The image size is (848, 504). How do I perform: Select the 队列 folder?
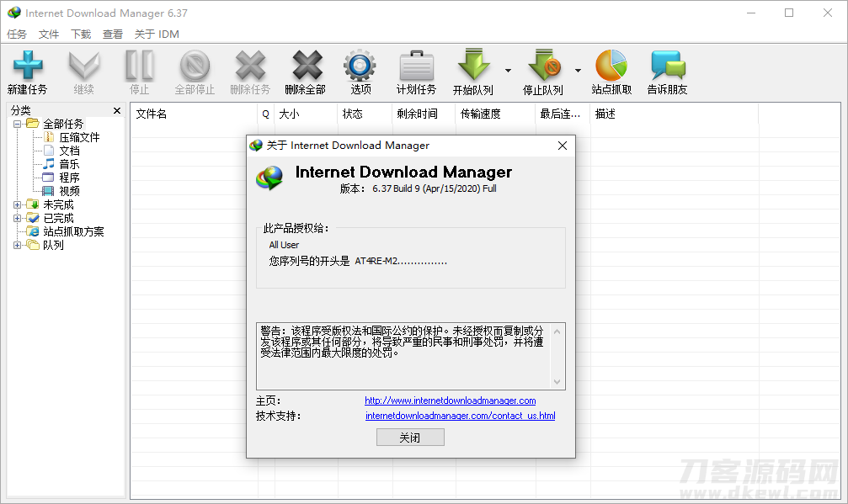54,245
